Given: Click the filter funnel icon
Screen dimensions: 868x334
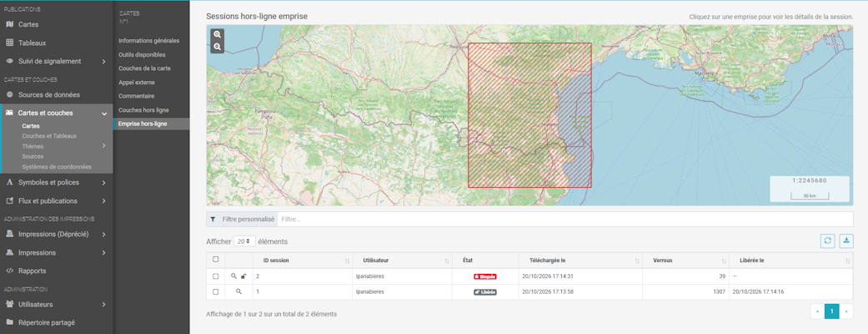Looking at the screenshot, I should (213, 219).
